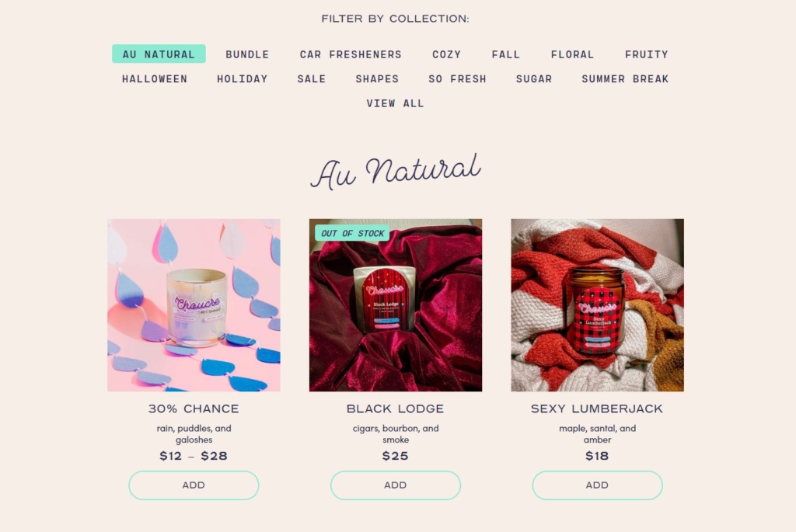View the Sexy Lumberjack candle photo
Screen dimensions: 796x532
click(x=597, y=305)
